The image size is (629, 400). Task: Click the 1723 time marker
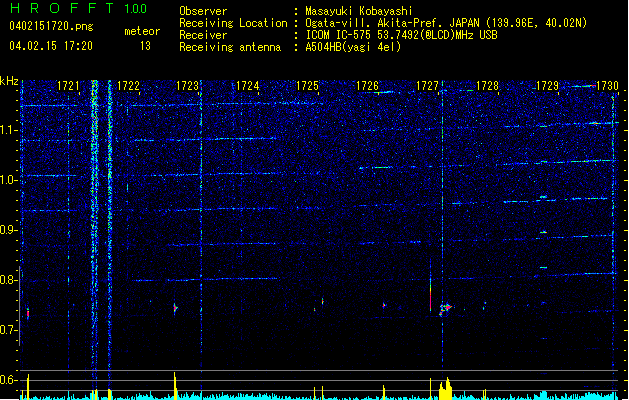(188, 86)
